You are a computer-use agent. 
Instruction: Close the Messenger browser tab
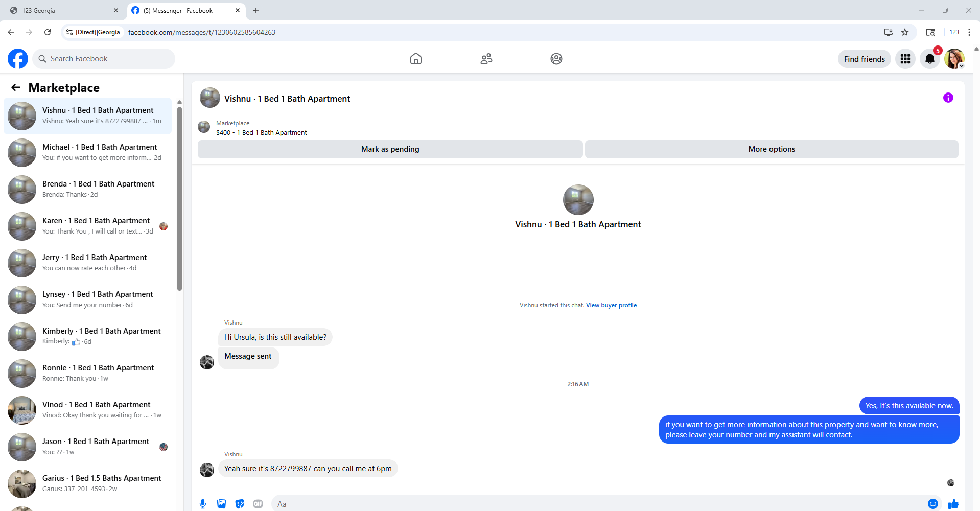point(238,10)
